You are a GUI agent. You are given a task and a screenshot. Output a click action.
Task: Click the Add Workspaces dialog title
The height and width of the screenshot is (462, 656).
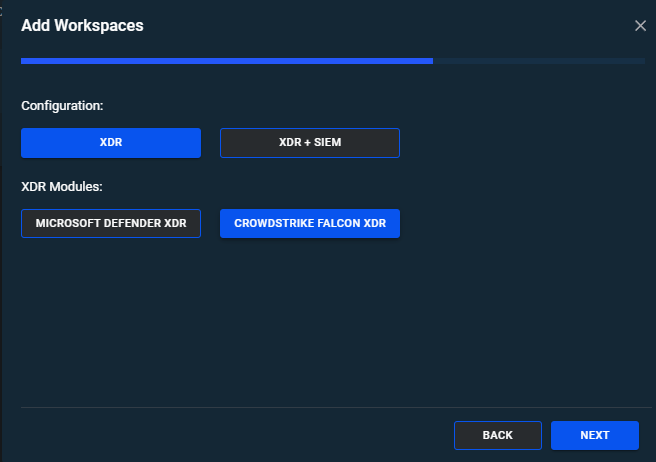pos(82,25)
